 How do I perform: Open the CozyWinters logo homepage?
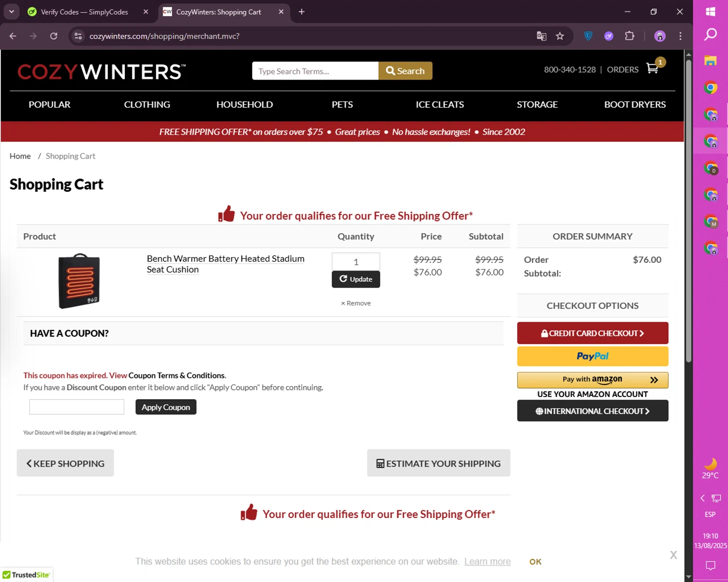tap(101, 72)
